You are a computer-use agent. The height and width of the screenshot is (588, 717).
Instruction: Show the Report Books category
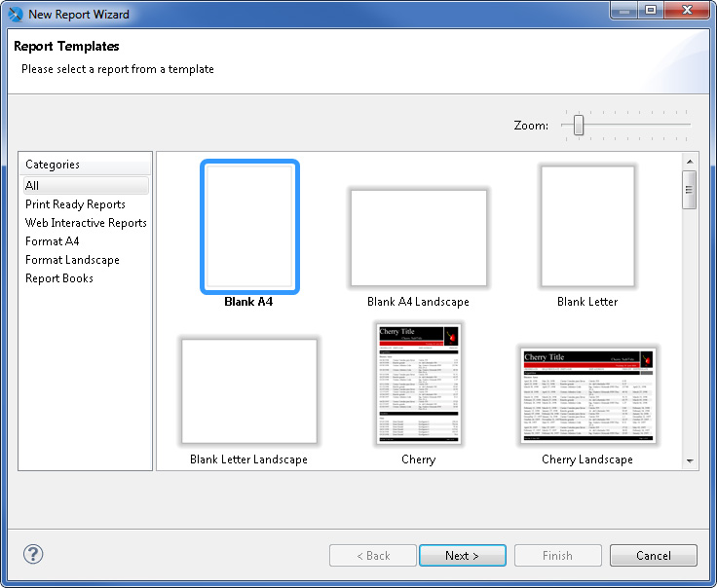tap(59, 278)
